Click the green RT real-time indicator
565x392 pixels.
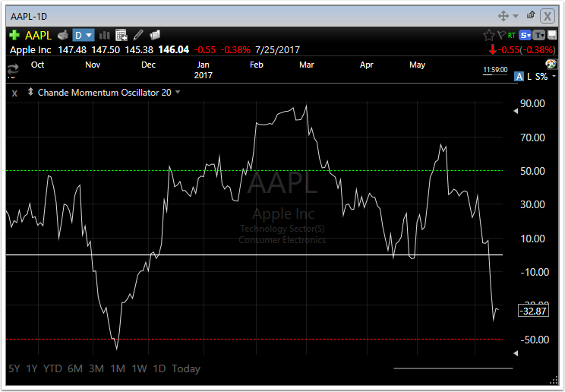pos(512,36)
